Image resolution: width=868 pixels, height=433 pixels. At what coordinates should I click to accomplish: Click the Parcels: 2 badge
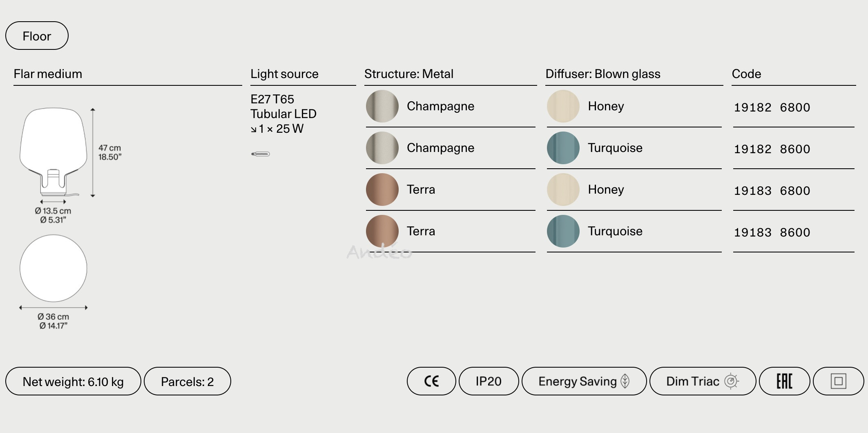(x=187, y=381)
